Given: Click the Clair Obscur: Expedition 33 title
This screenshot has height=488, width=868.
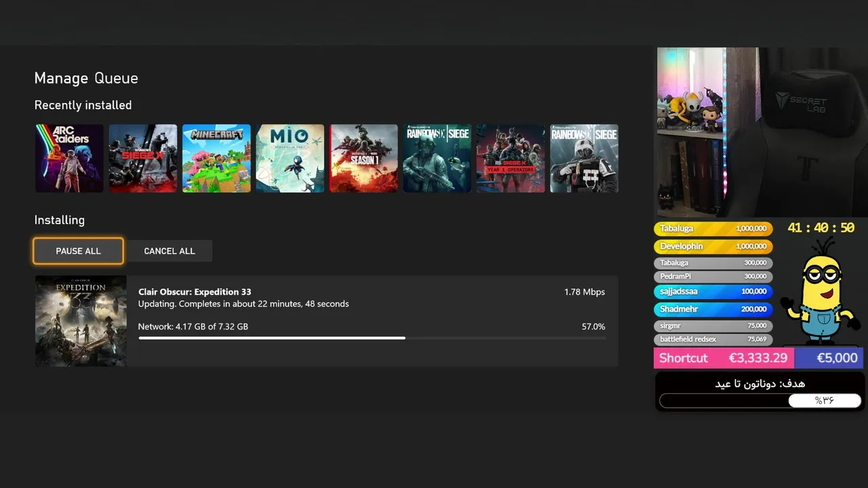Looking at the screenshot, I should point(195,291).
